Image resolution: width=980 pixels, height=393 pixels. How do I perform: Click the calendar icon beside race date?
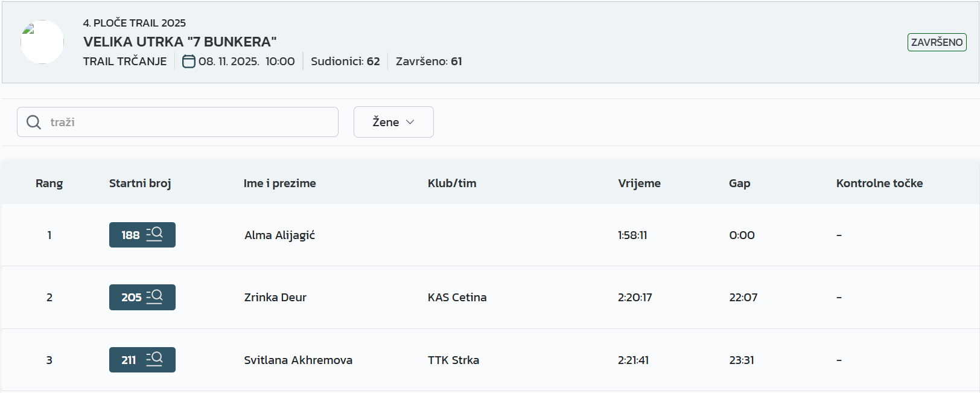coord(189,62)
